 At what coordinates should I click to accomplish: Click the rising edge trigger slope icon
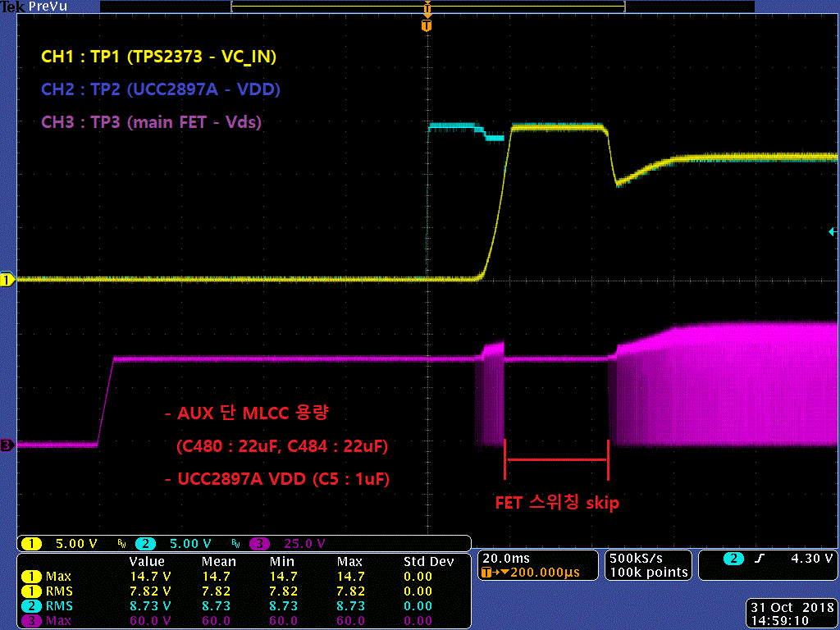click(x=759, y=559)
